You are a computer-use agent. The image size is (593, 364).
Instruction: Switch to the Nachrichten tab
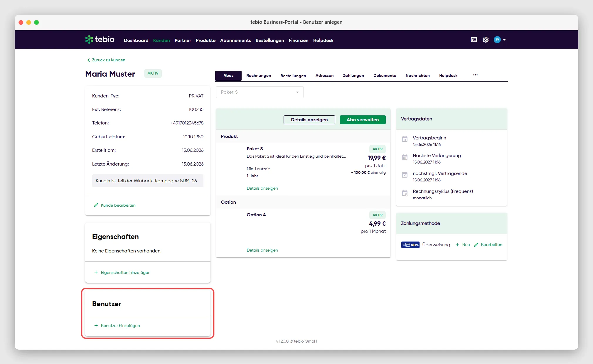click(417, 75)
